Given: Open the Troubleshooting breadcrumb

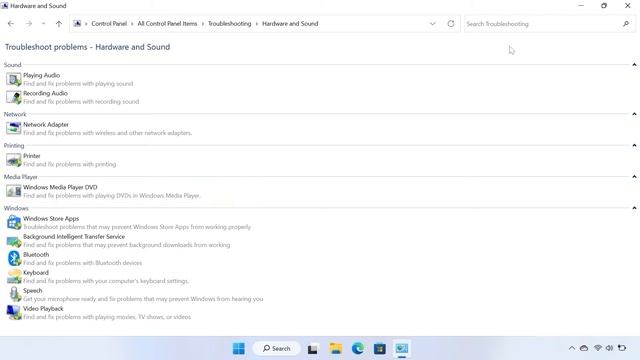Looking at the screenshot, I should 229,24.
